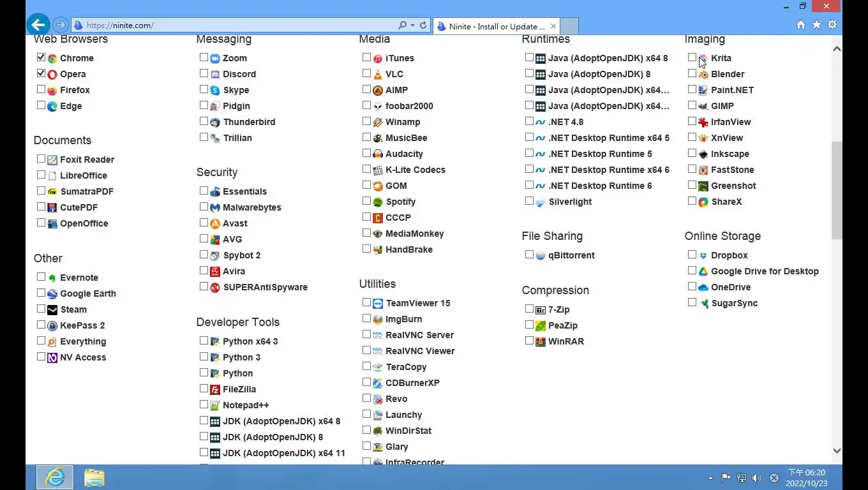Image resolution: width=868 pixels, height=490 pixels.
Task: Click the Firefox app icon
Action: click(x=52, y=90)
